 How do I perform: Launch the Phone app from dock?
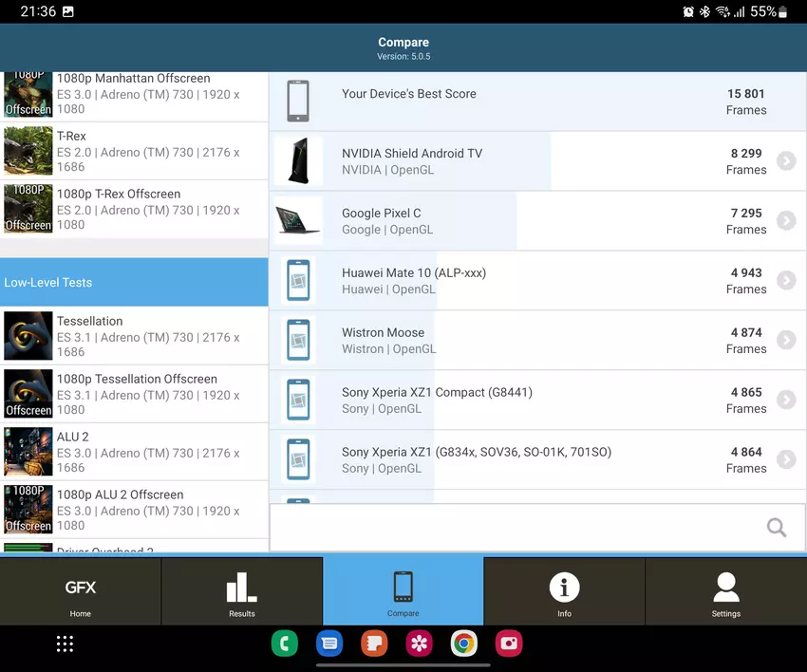tap(284, 644)
